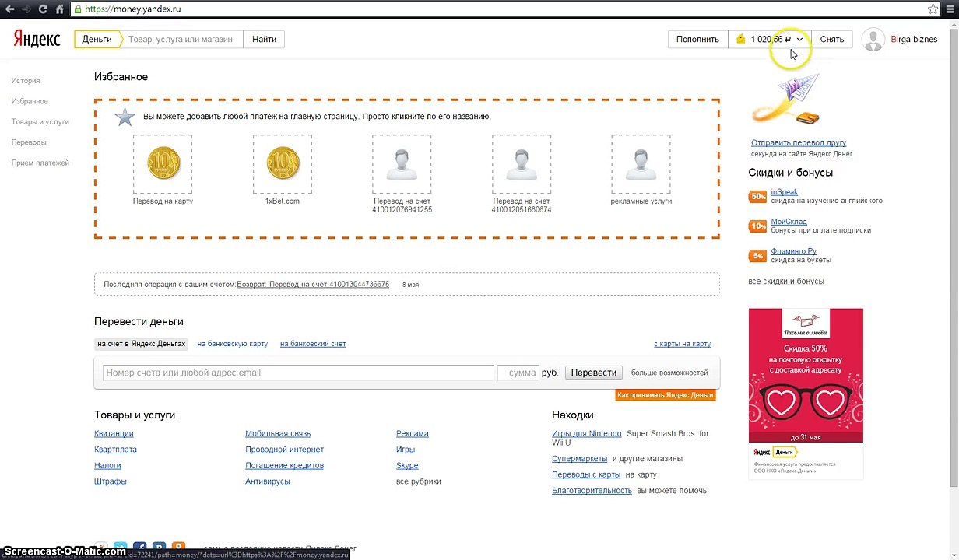Click the yellow wallet icon beside the balance
This screenshot has width=959, height=560.
point(741,39)
